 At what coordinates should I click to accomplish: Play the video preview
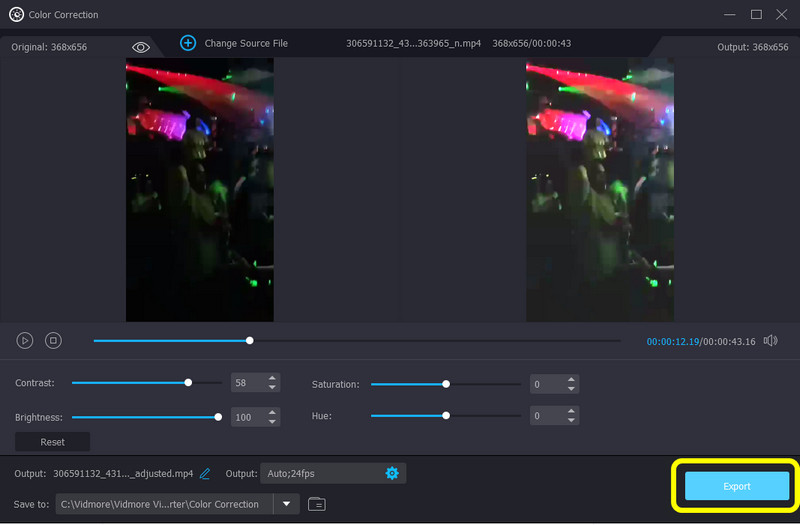click(24, 340)
